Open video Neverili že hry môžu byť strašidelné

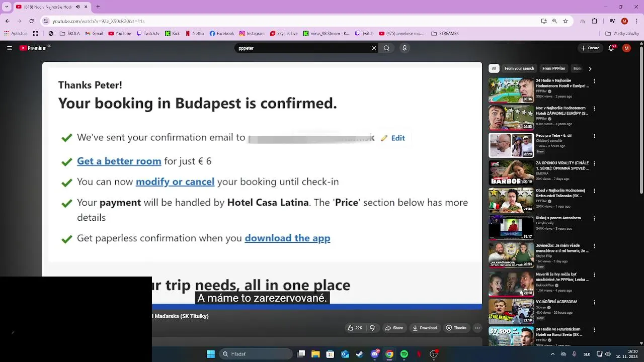562,277
